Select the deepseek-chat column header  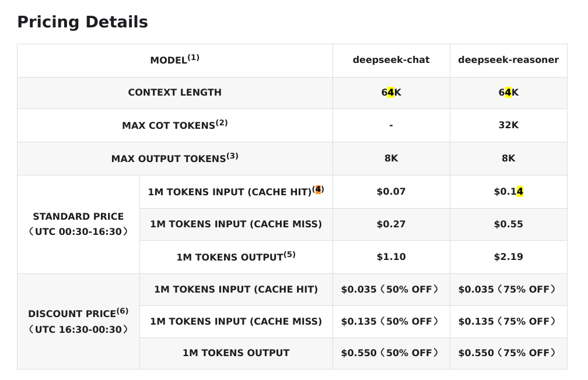click(x=391, y=60)
